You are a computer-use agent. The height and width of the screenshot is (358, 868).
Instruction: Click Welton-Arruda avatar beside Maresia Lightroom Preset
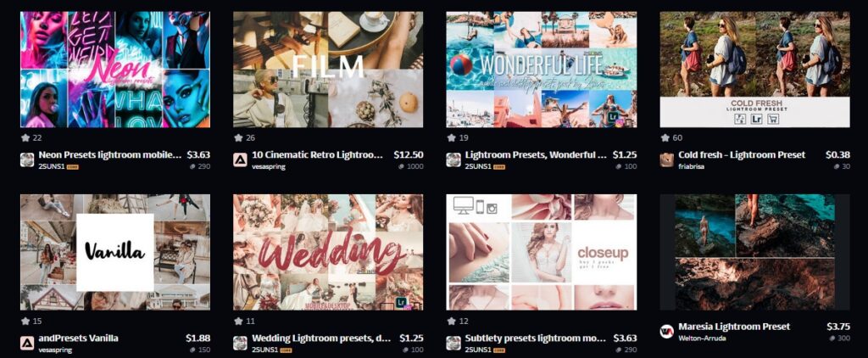(x=666, y=332)
